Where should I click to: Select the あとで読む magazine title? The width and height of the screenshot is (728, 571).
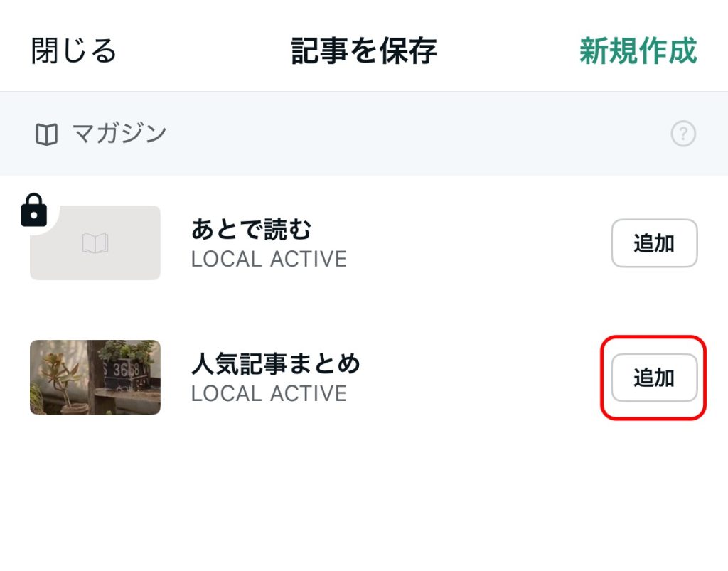tap(251, 229)
